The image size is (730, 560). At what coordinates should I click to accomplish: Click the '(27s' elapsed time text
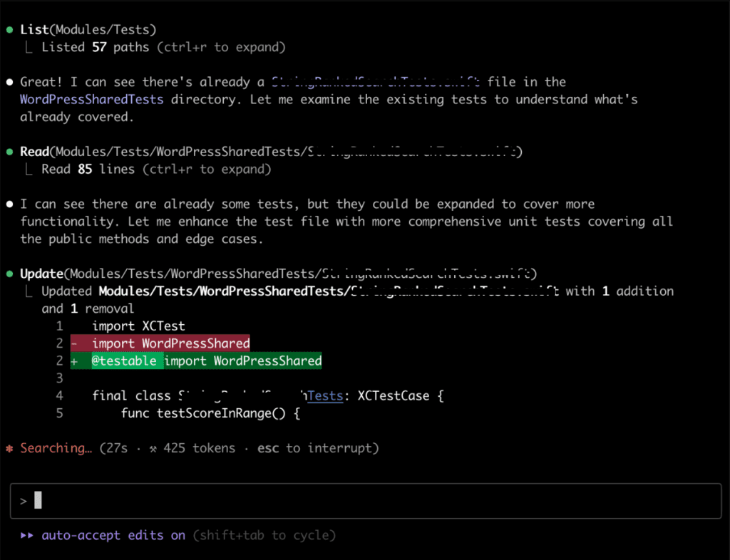tap(113, 448)
